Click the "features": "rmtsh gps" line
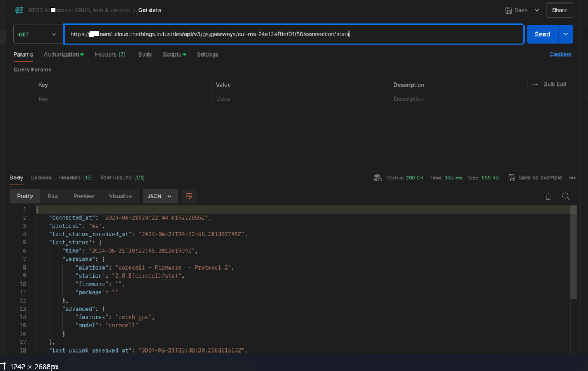 (x=115, y=317)
